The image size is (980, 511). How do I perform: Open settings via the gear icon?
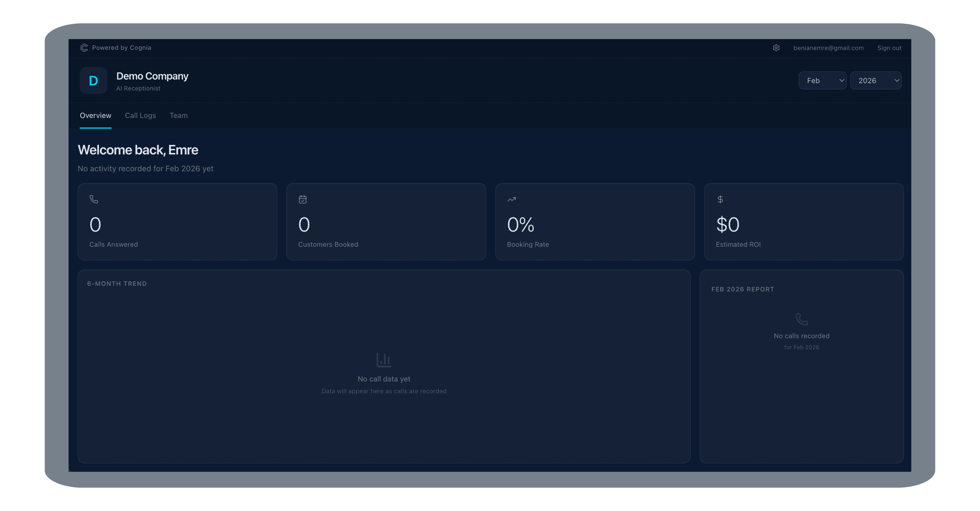pos(776,47)
